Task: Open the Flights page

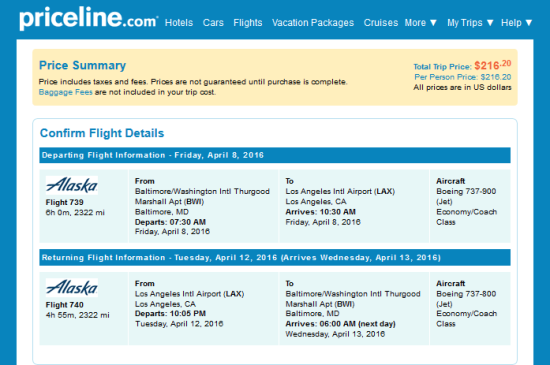Action: (248, 23)
